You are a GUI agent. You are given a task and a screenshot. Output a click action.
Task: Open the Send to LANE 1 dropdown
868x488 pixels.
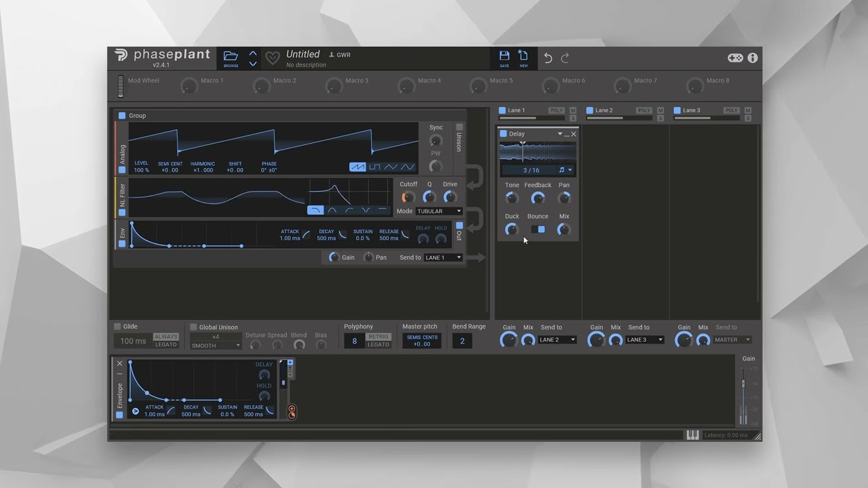coord(443,258)
